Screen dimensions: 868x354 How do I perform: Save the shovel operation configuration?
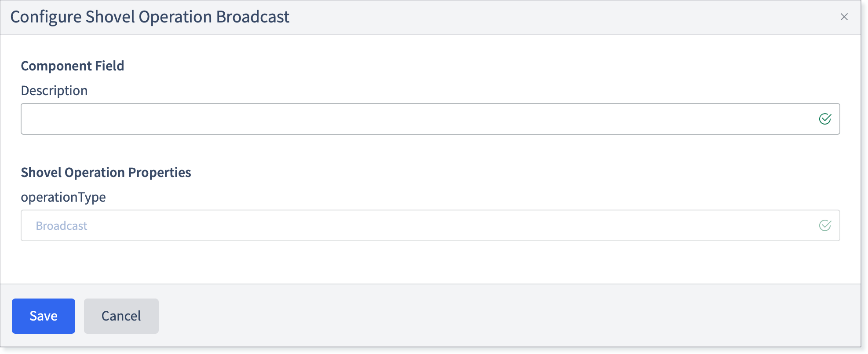click(x=44, y=316)
